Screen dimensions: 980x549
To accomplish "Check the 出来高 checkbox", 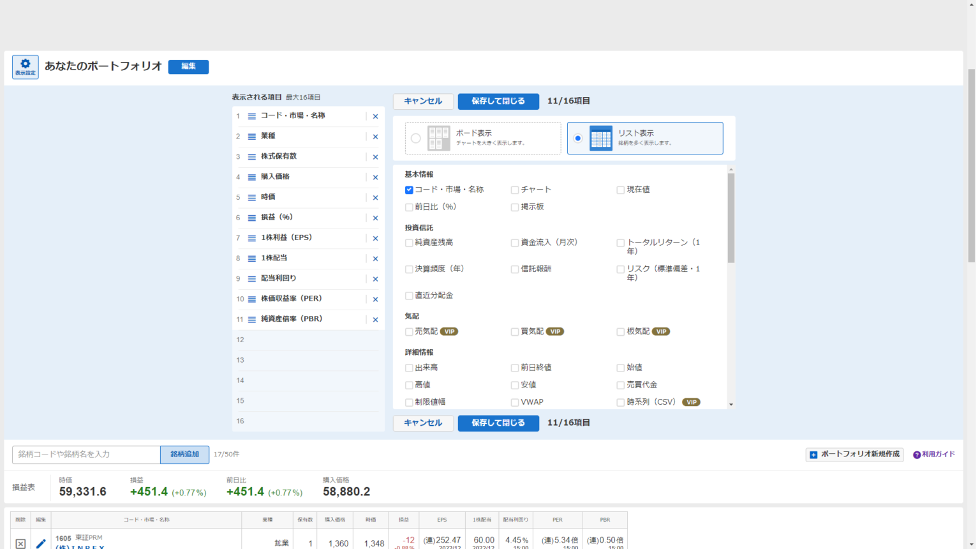I will [x=409, y=368].
